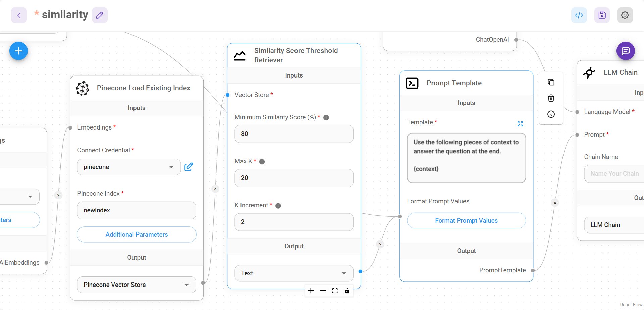Click the Pinecone node icon
The image size is (644, 310).
83,88
